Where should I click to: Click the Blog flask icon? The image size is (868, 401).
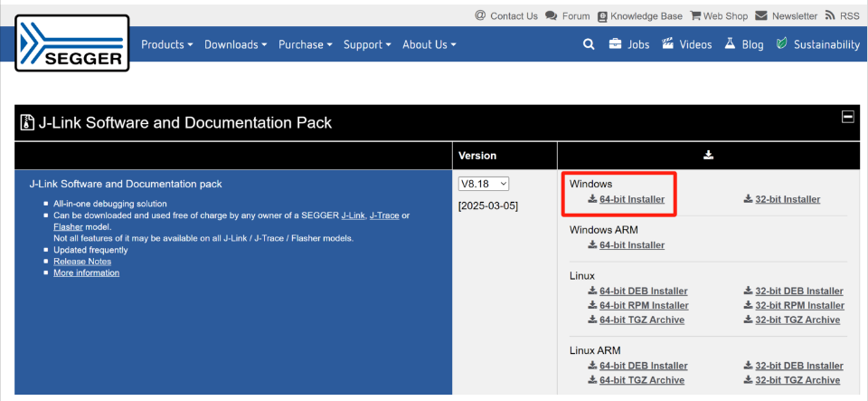point(730,44)
